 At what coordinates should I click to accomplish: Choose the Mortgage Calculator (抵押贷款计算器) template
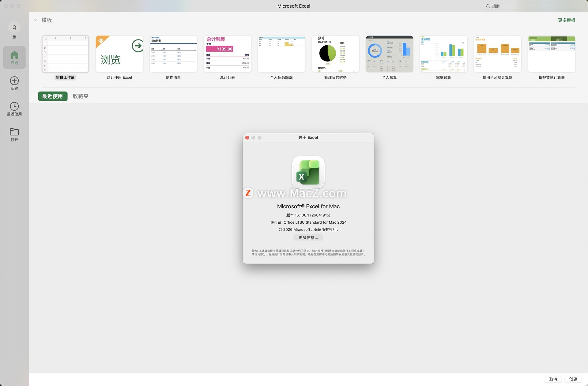551,54
